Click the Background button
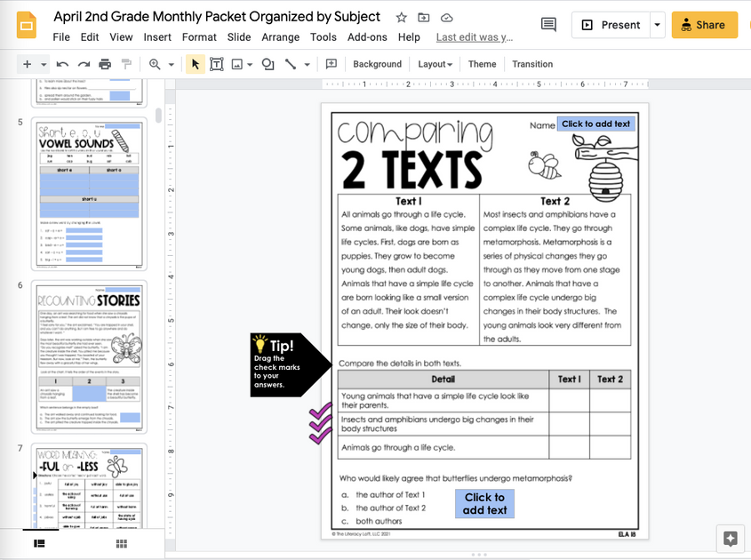Viewport: 751px width, 560px height. [x=377, y=64]
